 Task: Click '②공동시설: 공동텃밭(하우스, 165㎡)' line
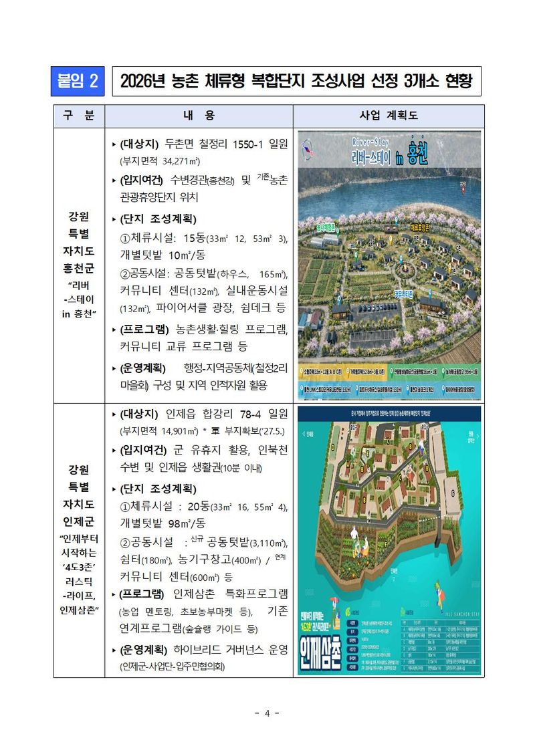pos(203,274)
